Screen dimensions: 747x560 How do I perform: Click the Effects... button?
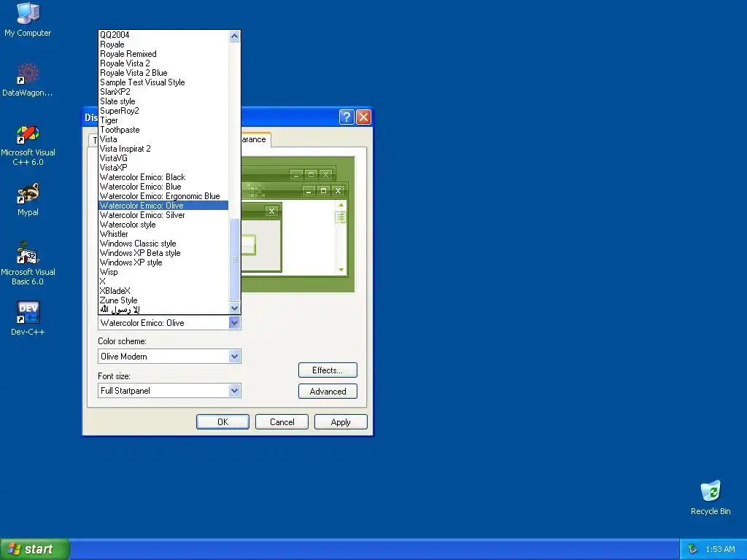(328, 370)
